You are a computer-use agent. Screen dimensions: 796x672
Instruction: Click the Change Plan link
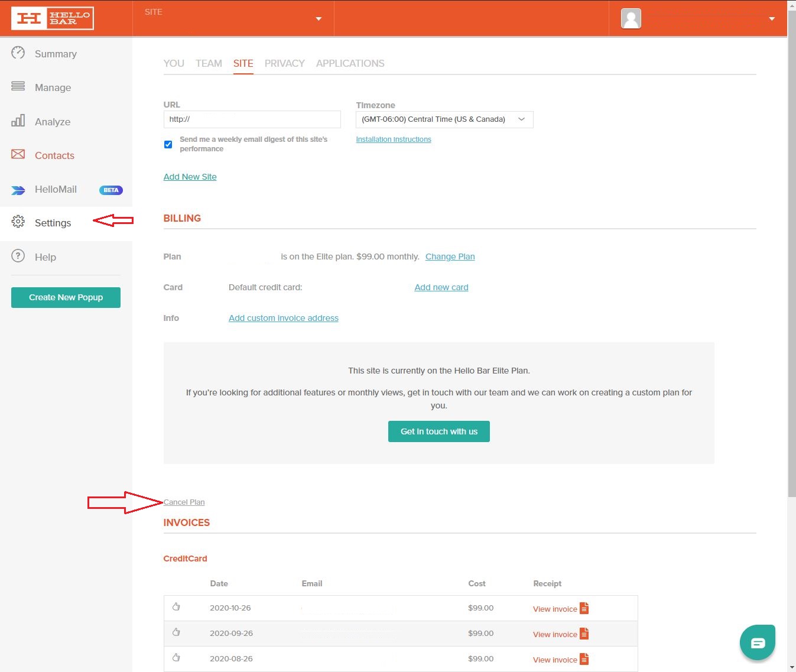tap(450, 257)
